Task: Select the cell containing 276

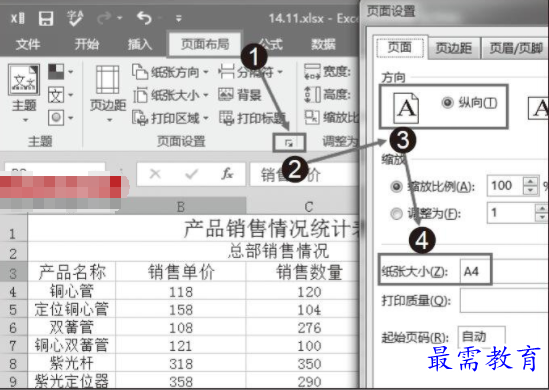Action: (x=303, y=327)
